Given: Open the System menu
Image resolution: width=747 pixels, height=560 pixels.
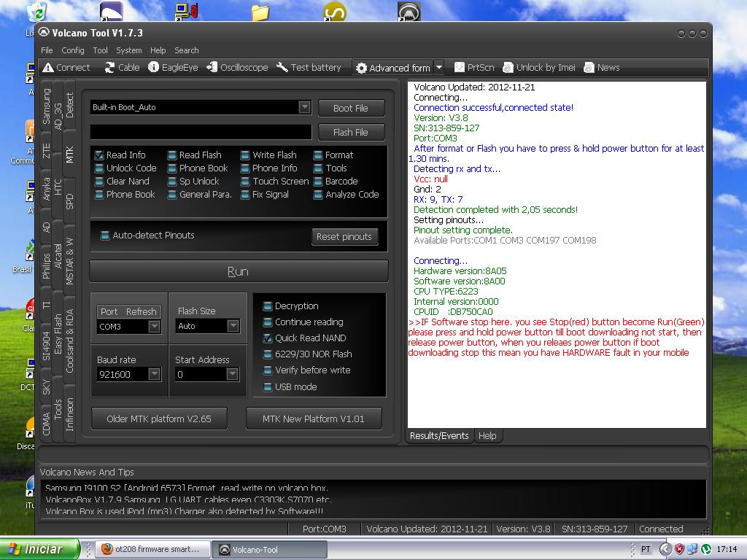Looking at the screenshot, I should click(x=128, y=50).
